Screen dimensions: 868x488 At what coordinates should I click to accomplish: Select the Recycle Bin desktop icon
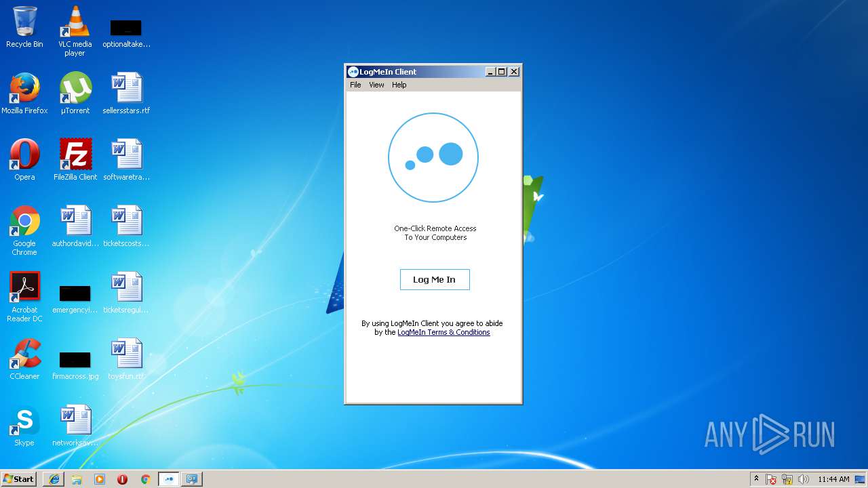24,27
